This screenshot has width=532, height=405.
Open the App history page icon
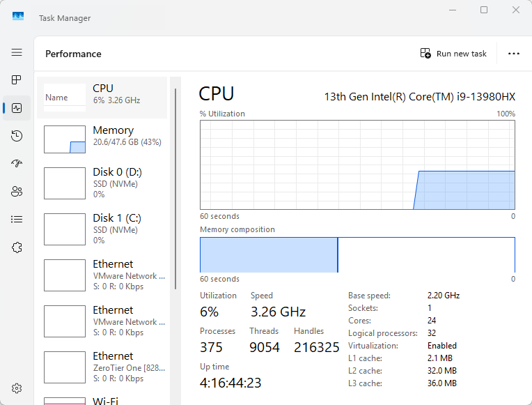pyautogui.click(x=17, y=136)
